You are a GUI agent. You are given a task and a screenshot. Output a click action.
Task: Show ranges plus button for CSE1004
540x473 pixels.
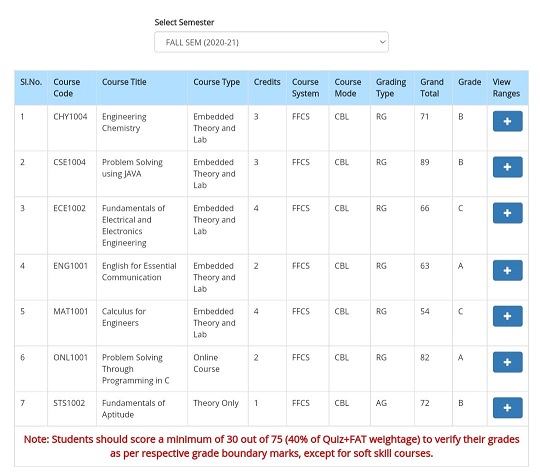[x=507, y=167]
